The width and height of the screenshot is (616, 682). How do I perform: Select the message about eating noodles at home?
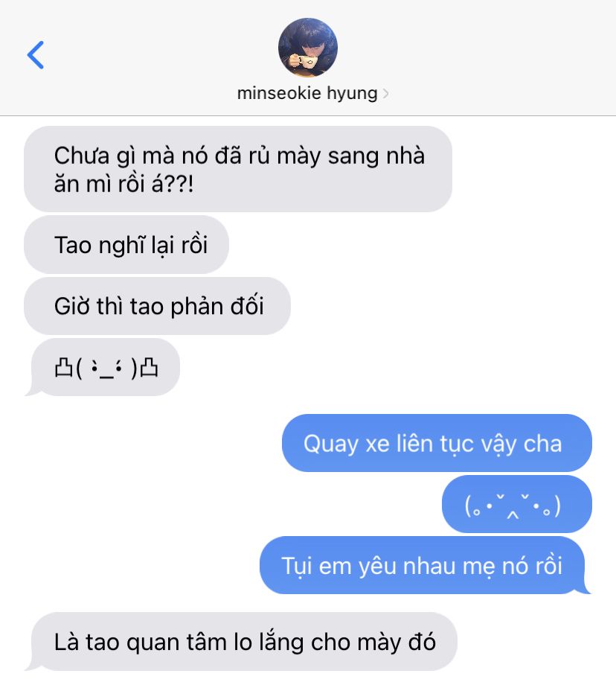pos(238,169)
